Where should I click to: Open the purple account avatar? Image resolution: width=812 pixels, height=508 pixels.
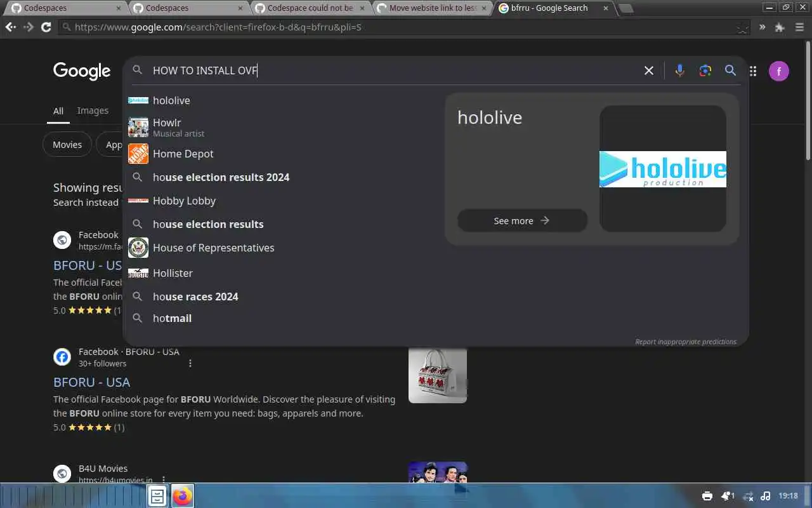pyautogui.click(x=779, y=71)
